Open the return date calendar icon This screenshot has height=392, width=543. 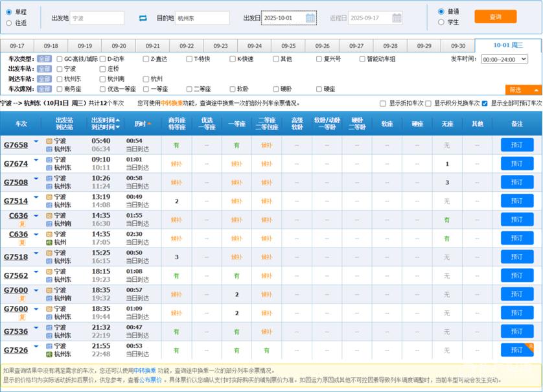point(397,18)
